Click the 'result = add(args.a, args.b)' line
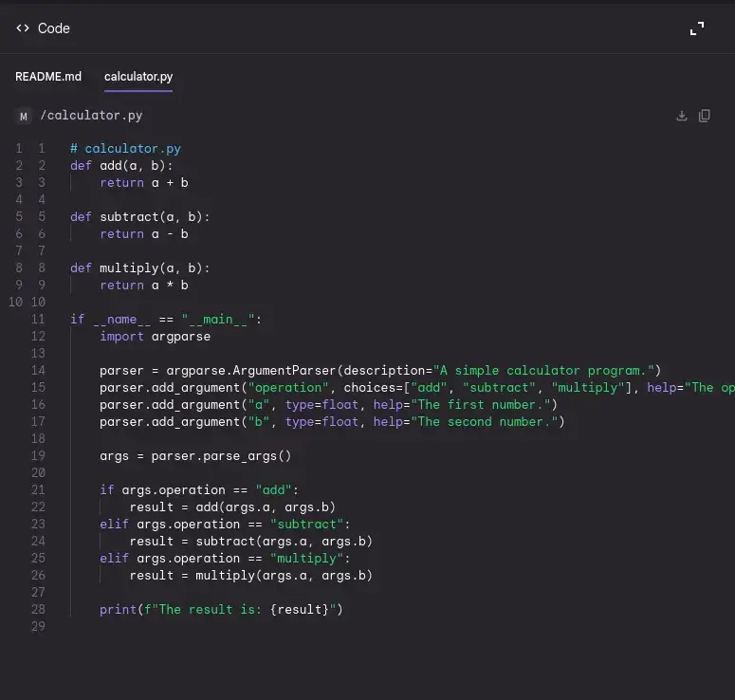This screenshot has width=735, height=700. pyautogui.click(x=232, y=507)
